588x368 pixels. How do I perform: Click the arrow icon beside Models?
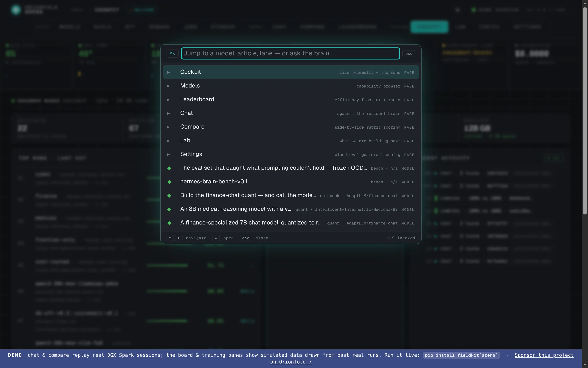pos(168,86)
